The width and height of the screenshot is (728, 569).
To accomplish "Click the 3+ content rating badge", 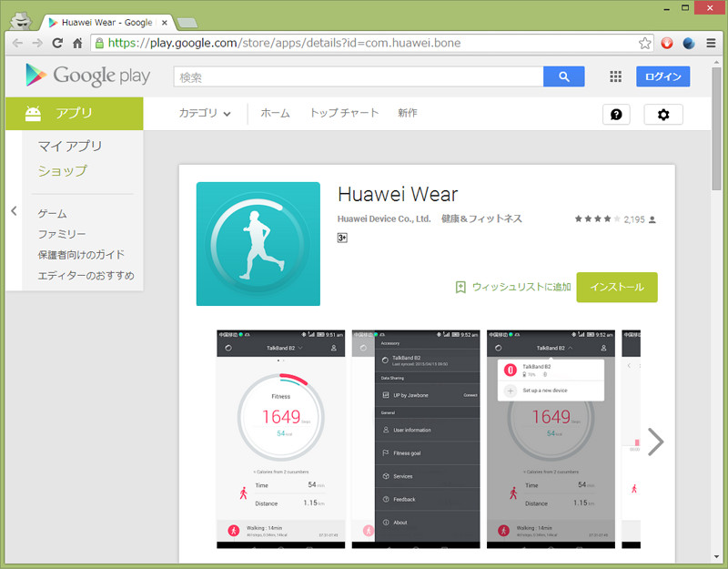I will click(342, 238).
